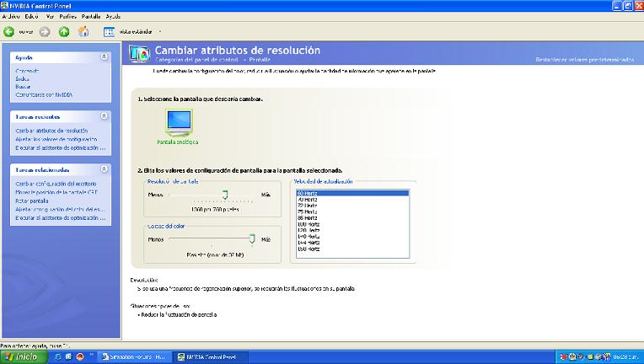Open recent task Cambiar atributos de resolución
This screenshot has height=364, width=644.
51,131
